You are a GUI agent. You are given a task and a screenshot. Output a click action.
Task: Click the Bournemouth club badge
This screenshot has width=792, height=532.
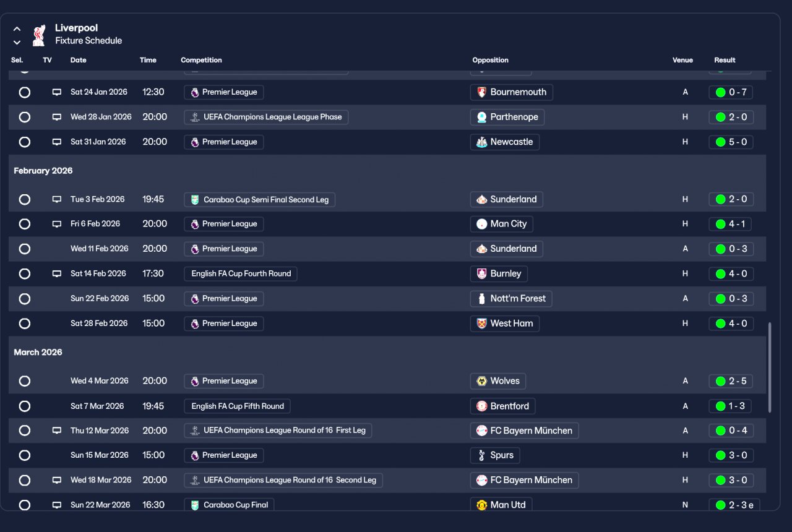click(x=481, y=92)
